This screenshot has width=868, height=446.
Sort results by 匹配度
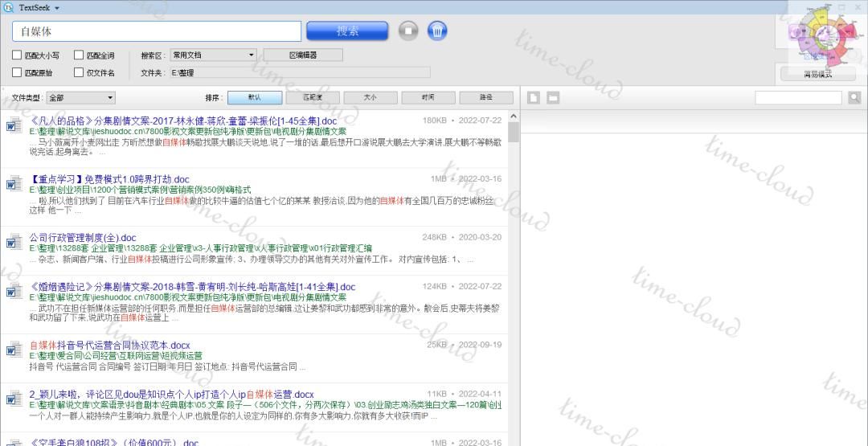coord(312,97)
